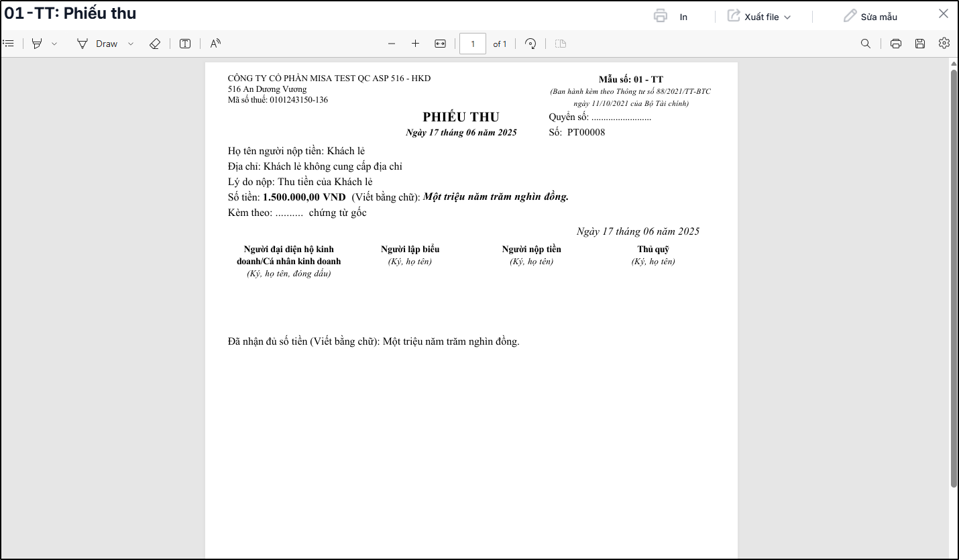Screen dimensions: 959x560
Task: Open the search magnifier in PDF toolbar
Action: pyautogui.click(x=866, y=44)
